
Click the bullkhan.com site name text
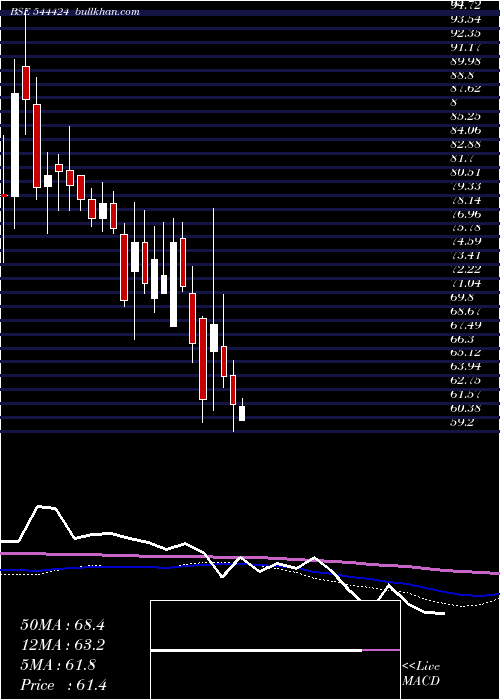coord(107,12)
